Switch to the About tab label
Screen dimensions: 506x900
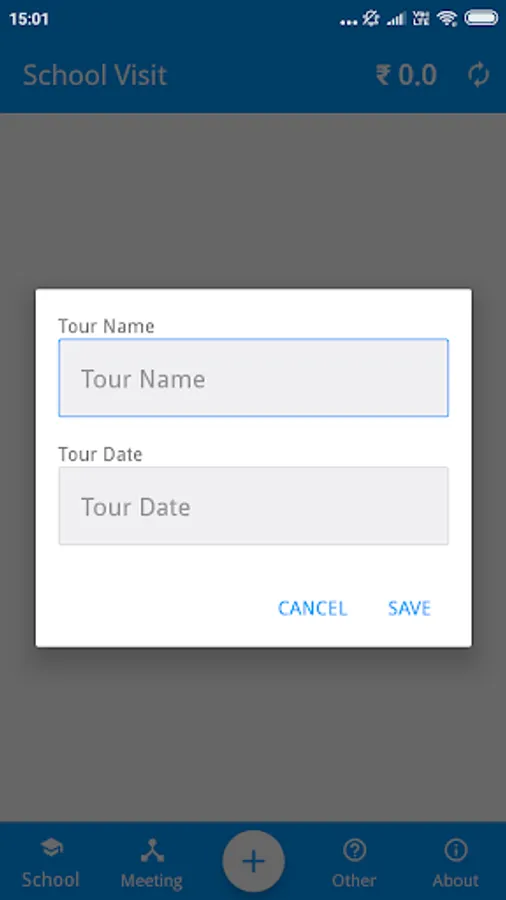pyautogui.click(x=456, y=880)
